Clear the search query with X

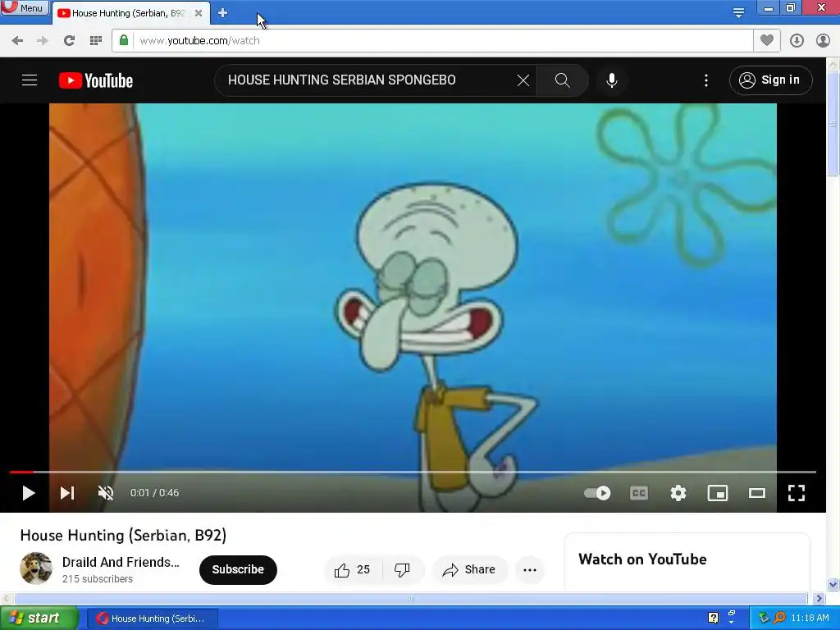pos(523,80)
